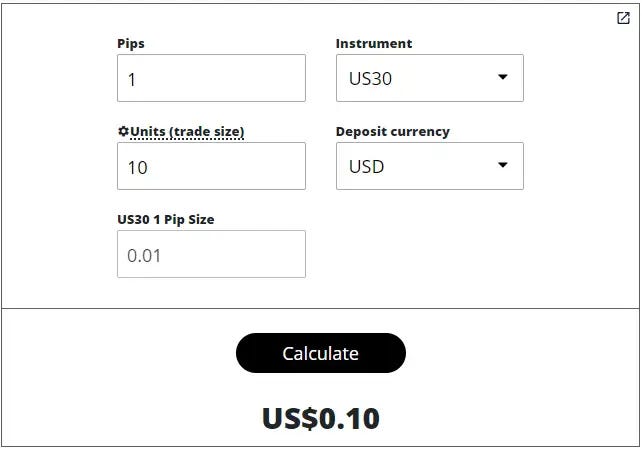The width and height of the screenshot is (642, 449).
Task: Open the US30 instrument selector
Action: (430, 78)
